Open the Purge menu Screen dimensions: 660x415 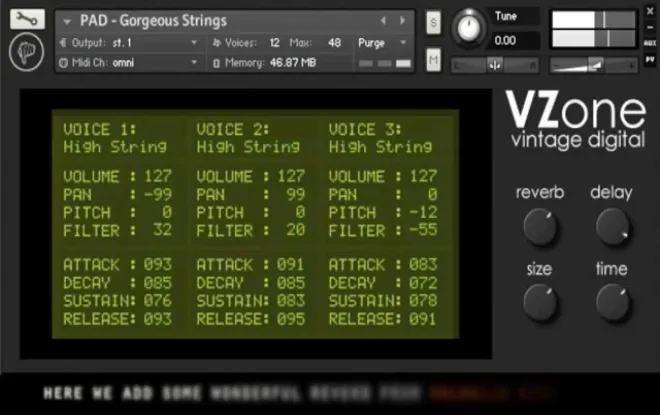point(382,43)
